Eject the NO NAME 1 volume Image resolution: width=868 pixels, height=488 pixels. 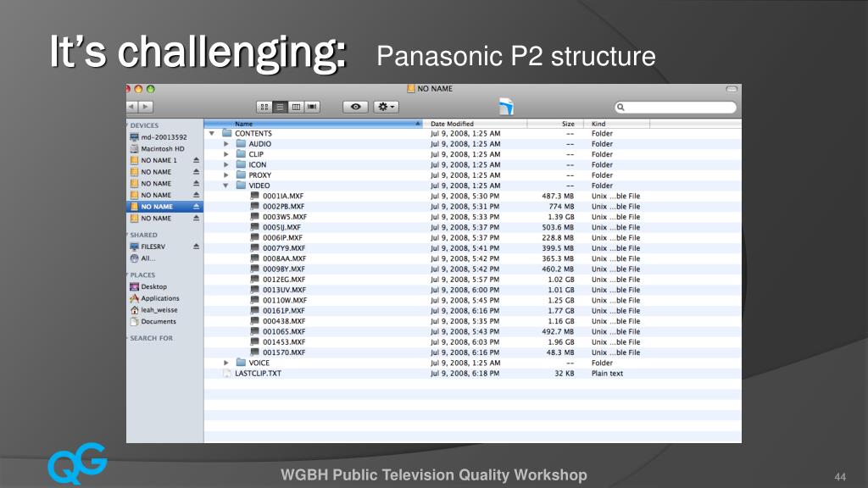196,160
